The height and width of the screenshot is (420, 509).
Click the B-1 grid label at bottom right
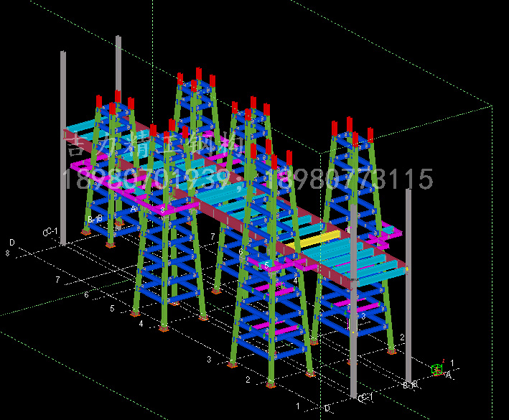tap(411, 386)
